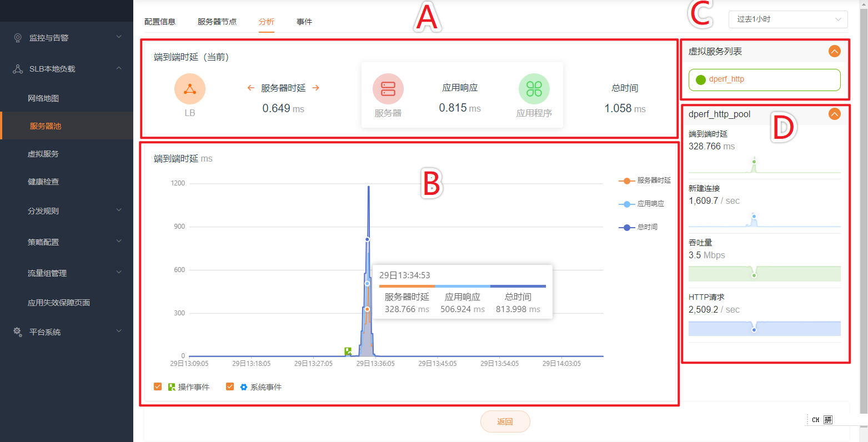The width and height of the screenshot is (868, 442).
Task: Toggle 服务器时延 legend series in chart
Action: point(645,180)
